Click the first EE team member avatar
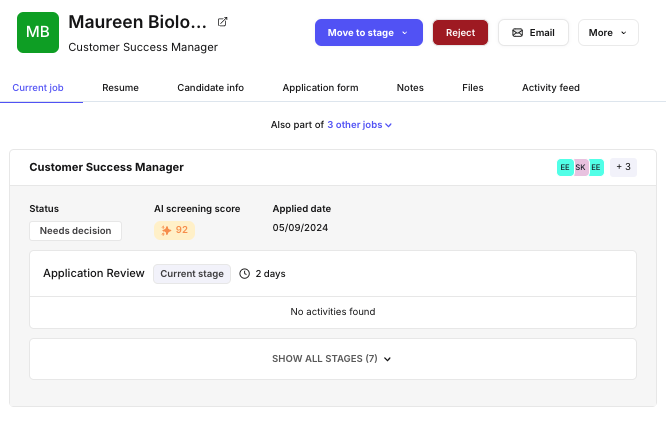Screen dimensions: 666x439 coord(565,167)
